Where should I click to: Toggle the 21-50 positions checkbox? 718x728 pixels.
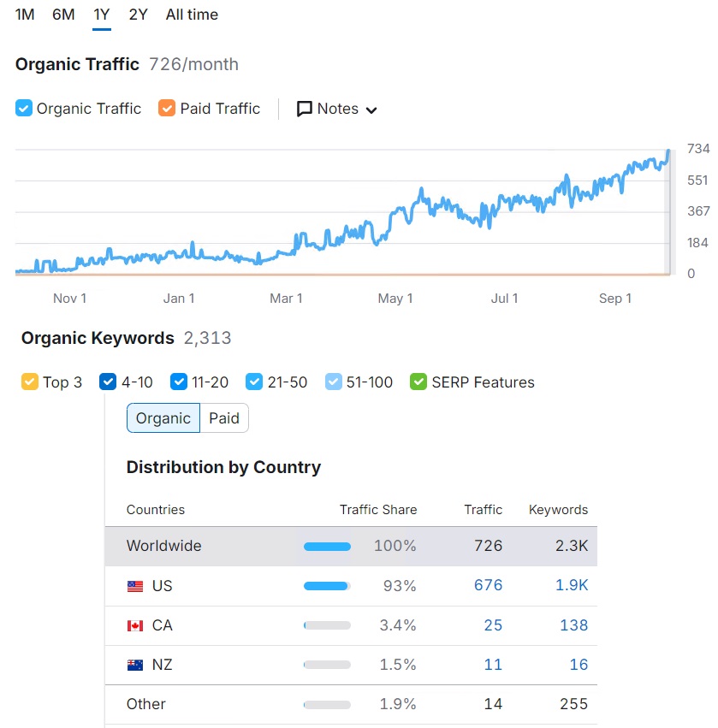(254, 382)
